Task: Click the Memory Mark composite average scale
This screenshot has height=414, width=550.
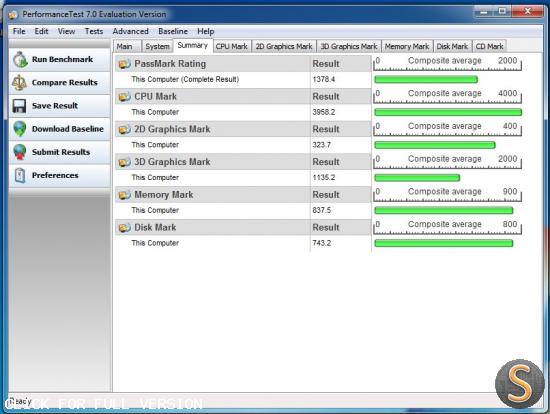Action: (448, 194)
